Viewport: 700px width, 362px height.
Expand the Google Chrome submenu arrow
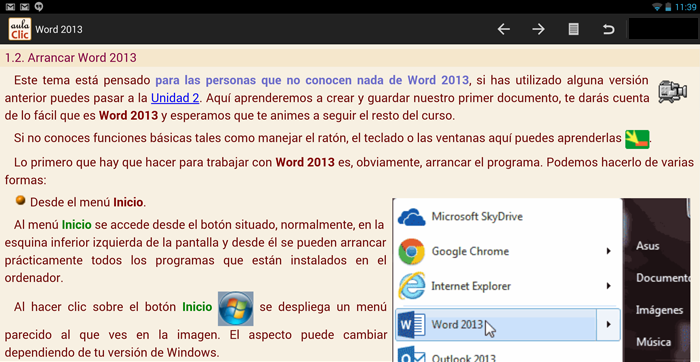(x=608, y=251)
